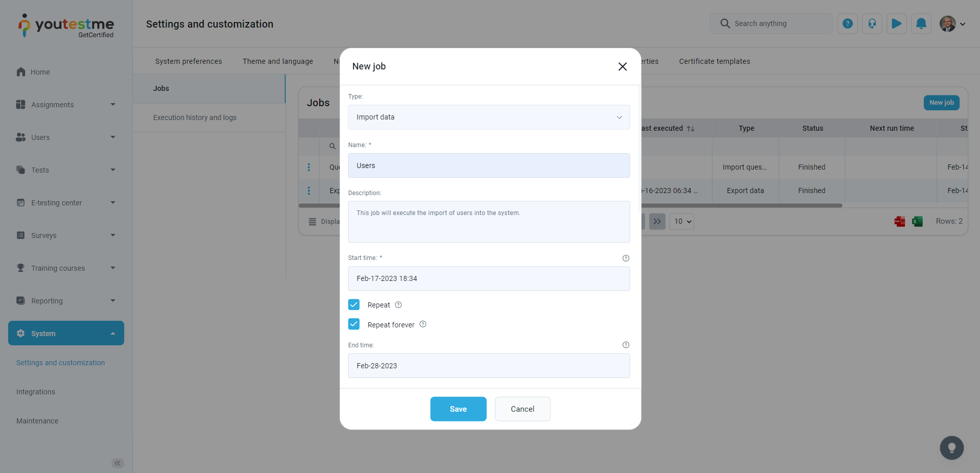
Task: Click the lightbulb hint icon
Action: [951, 448]
